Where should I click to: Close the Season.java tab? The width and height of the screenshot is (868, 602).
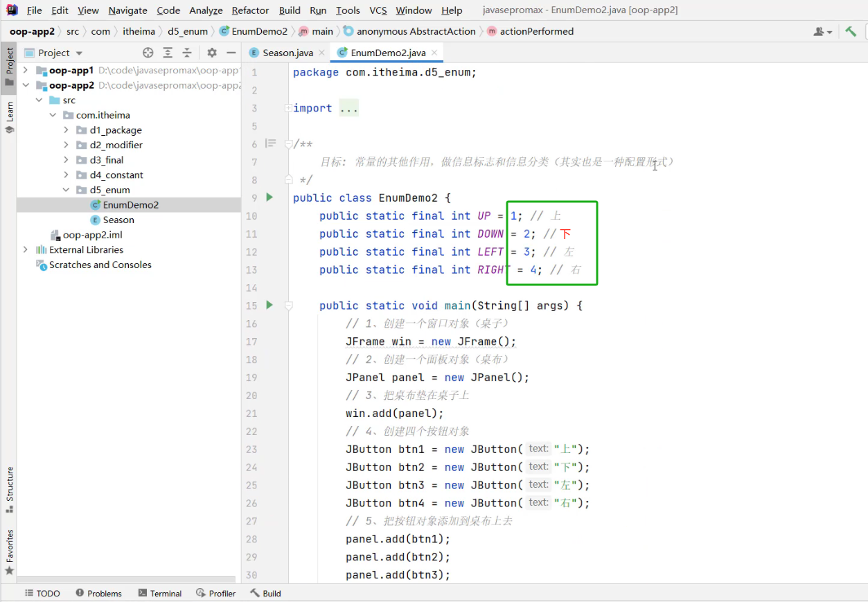point(321,53)
